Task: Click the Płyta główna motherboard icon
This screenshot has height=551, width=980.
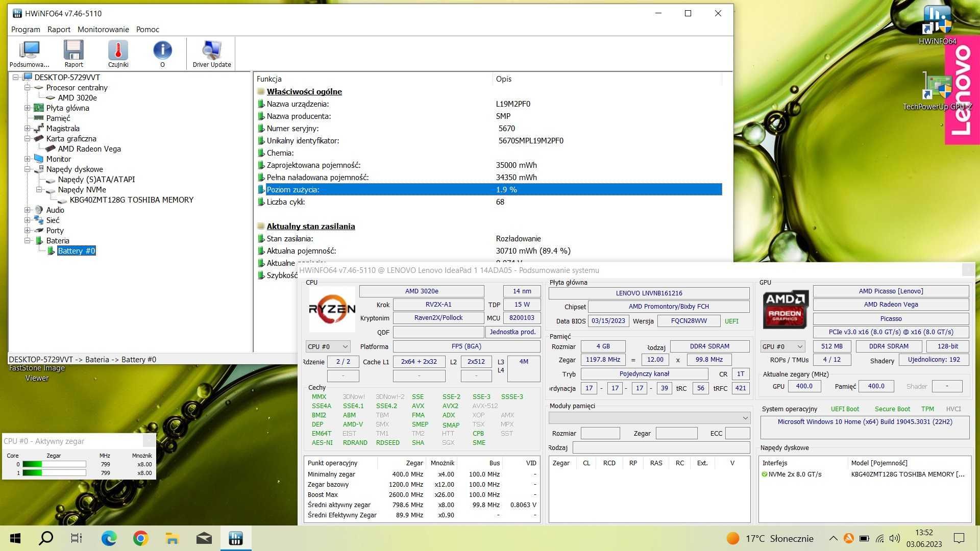Action: (x=39, y=108)
